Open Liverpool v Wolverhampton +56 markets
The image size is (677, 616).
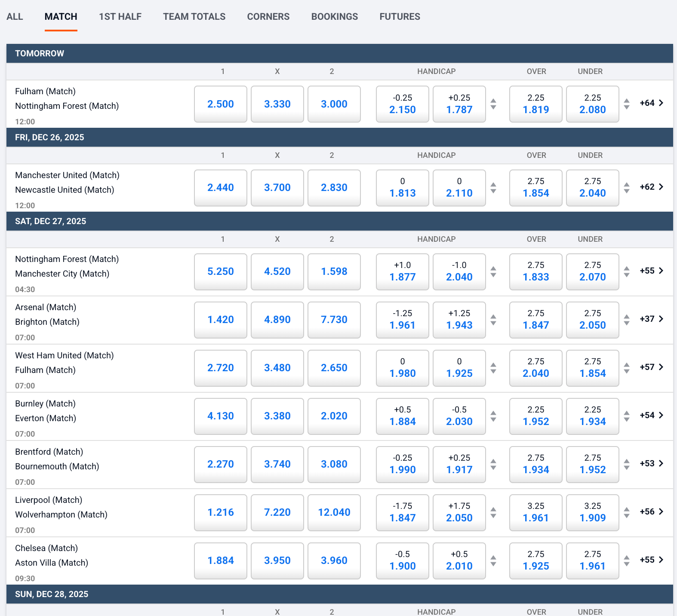point(652,512)
